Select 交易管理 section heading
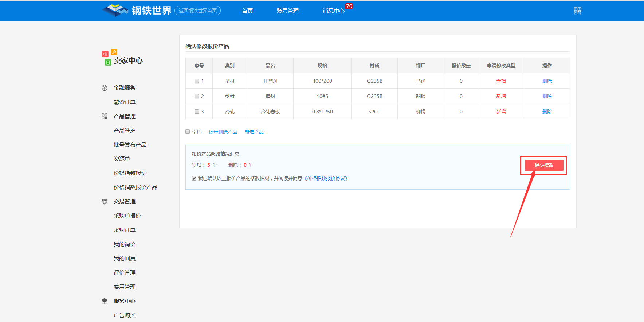The width and height of the screenshot is (644, 322). point(125,202)
